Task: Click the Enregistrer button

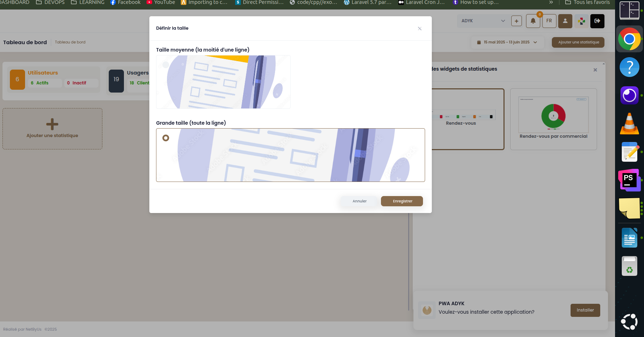Action: (402, 201)
